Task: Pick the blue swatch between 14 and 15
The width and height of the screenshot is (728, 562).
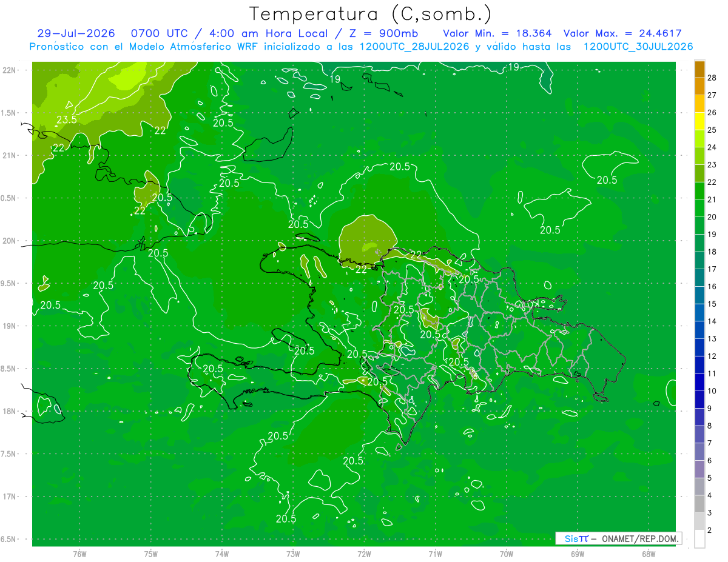Action: (699, 312)
